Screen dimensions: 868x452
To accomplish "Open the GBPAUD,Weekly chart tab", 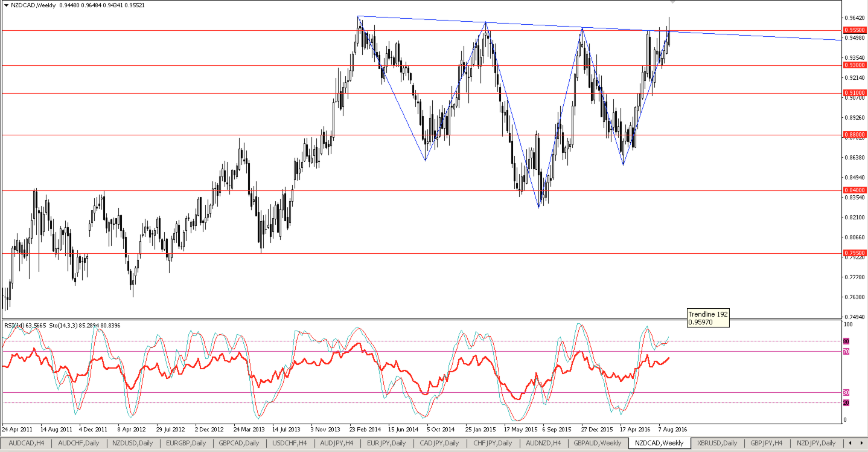I will click(597, 443).
